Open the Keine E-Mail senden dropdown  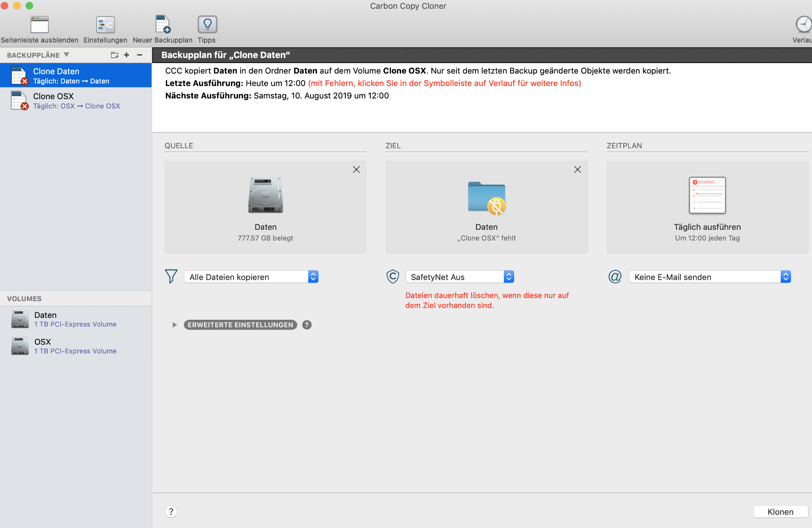click(710, 277)
